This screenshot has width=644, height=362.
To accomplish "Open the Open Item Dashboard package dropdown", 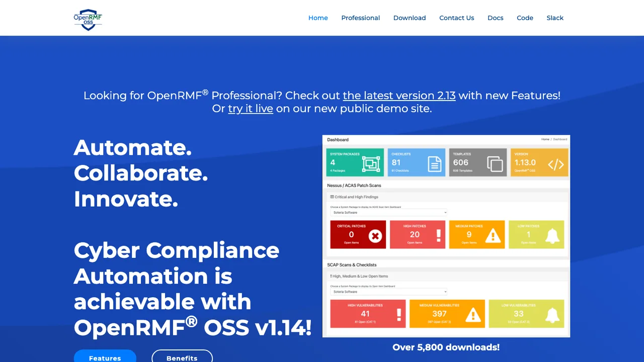I will (x=388, y=292).
